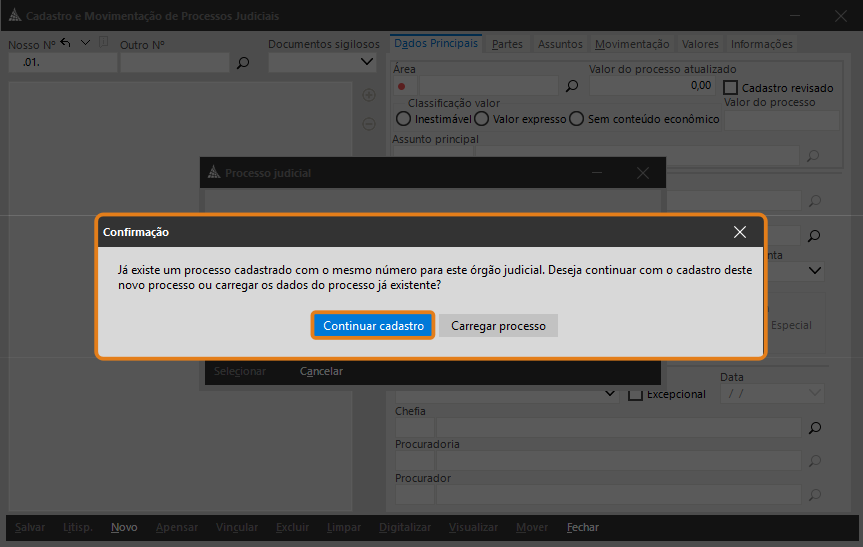The image size is (863, 547).
Task: Open the Data date picker dropdown
Action: [x=815, y=393]
